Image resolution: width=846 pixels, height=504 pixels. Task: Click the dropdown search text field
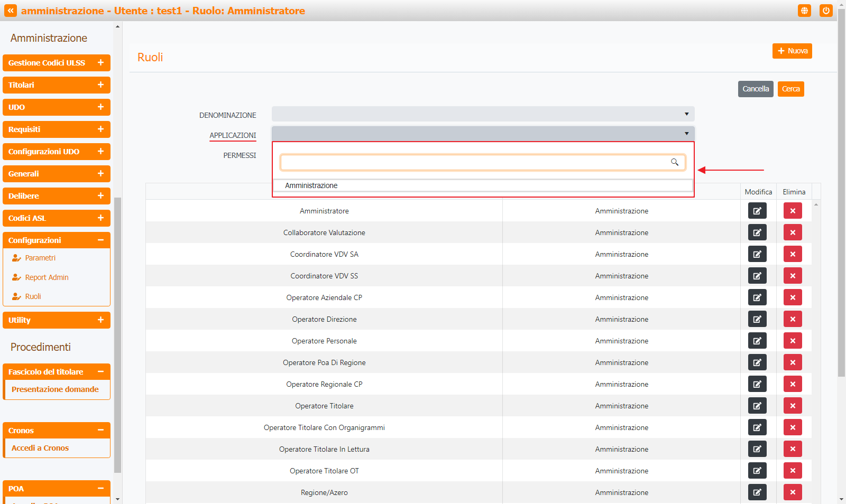474,162
